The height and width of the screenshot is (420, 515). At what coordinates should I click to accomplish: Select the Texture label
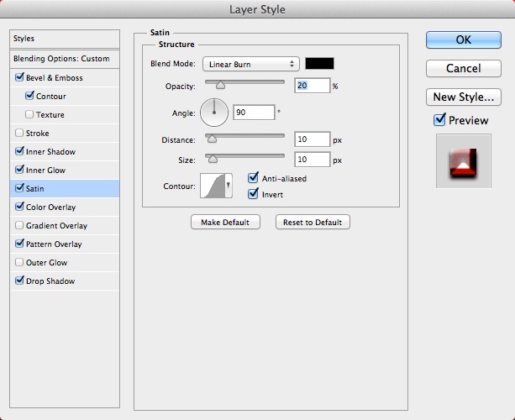pos(50,114)
